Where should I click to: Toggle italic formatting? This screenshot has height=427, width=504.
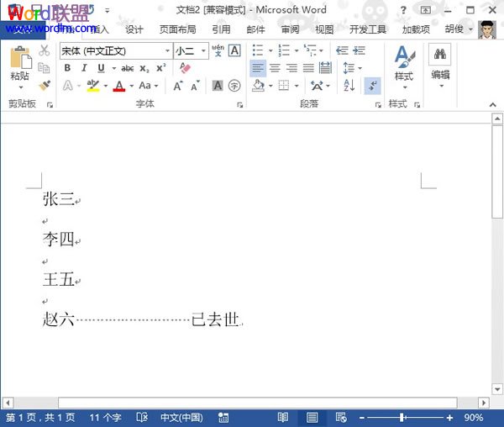[x=83, y=68]
